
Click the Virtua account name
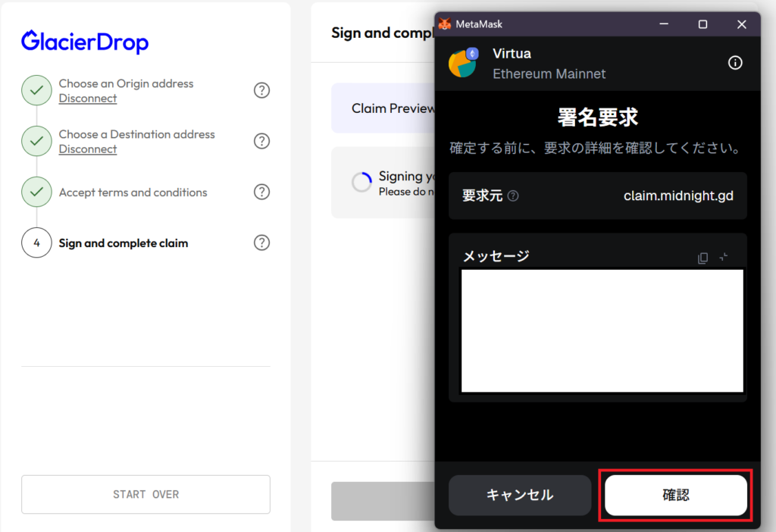click(512, 54)
